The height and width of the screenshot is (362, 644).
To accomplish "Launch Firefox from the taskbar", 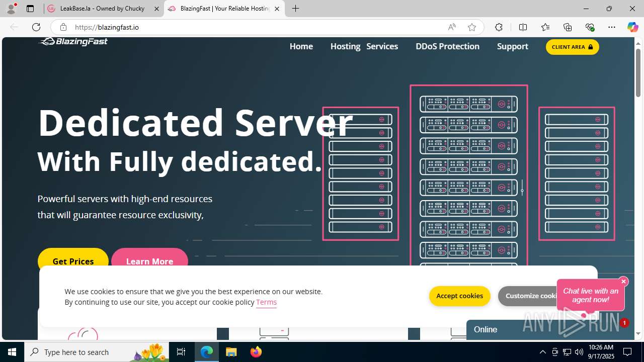I will (x=256, y=352).
